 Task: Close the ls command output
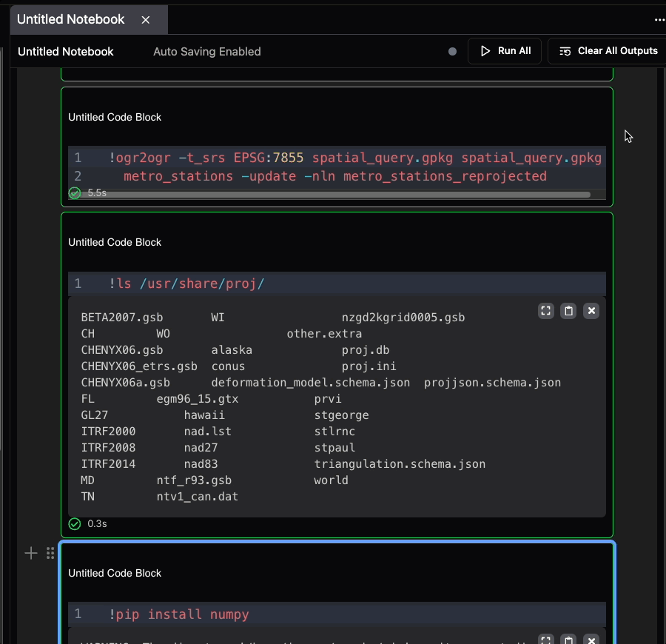click(x=591, y=311)
